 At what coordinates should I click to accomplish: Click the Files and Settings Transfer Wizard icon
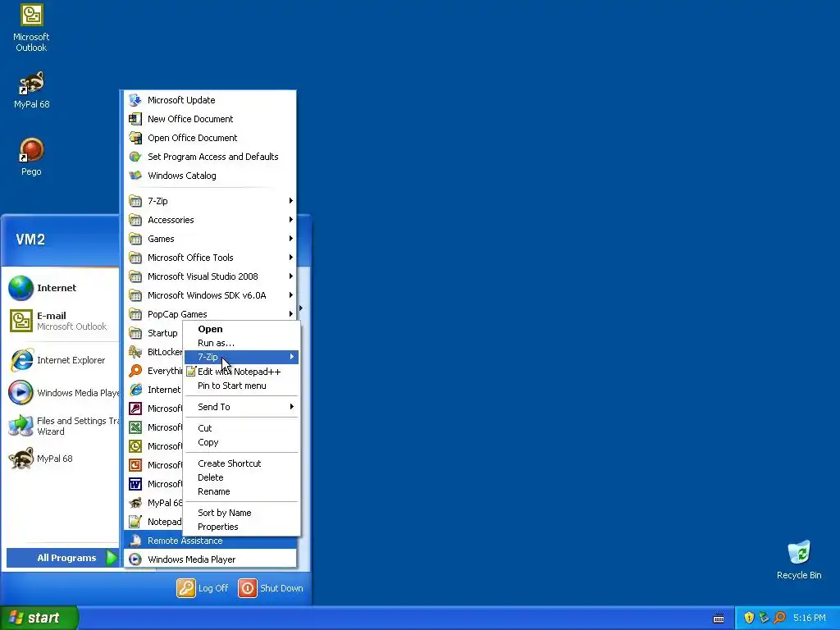point(21,426)
